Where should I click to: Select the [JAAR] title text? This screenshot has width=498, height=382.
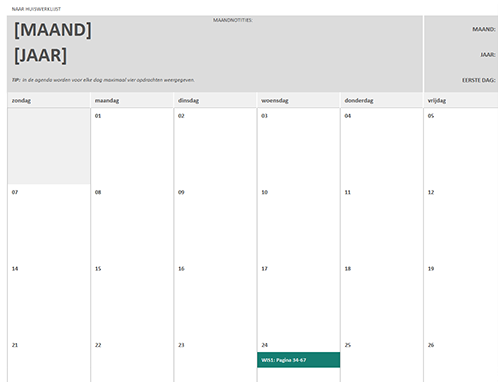[x=40, y=55]
